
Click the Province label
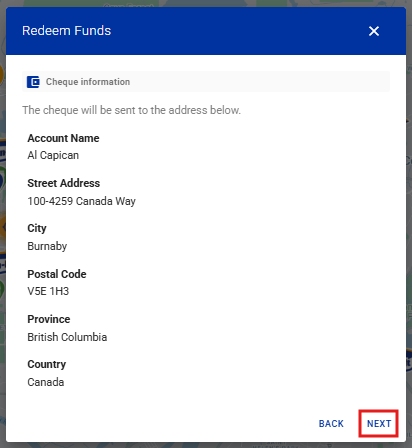49,319
